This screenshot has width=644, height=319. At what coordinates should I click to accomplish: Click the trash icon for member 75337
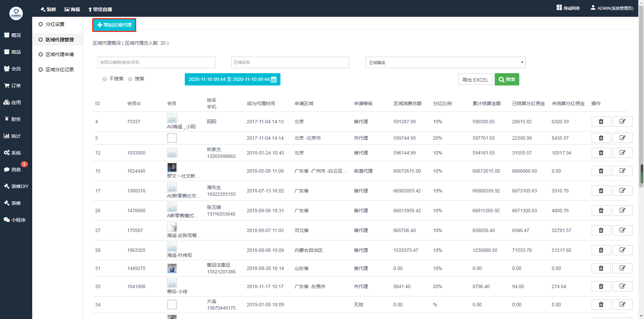point(601,122)
